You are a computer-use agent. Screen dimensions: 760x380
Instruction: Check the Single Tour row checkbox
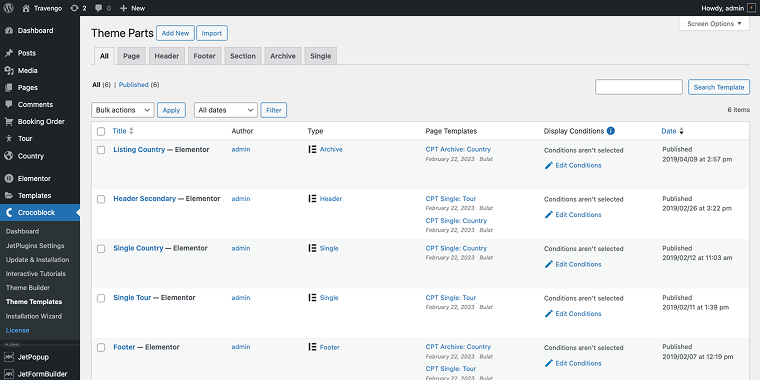(101, 298)
